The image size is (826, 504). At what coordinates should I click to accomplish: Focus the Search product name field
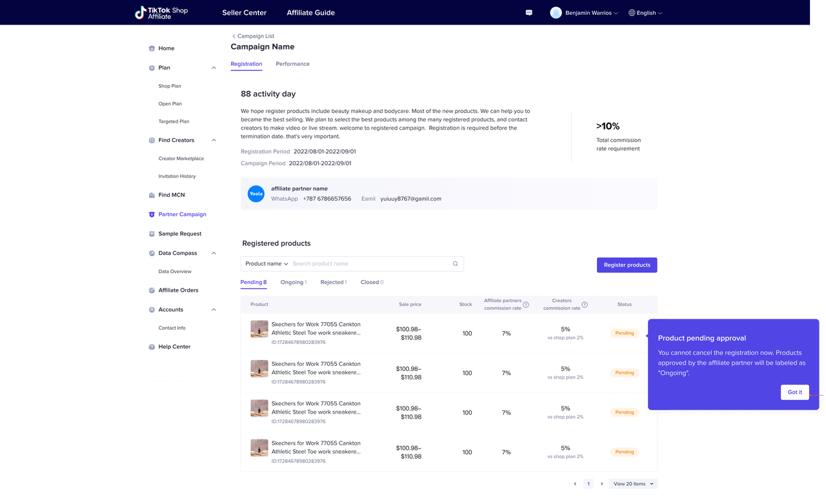(x=369, y=264)
